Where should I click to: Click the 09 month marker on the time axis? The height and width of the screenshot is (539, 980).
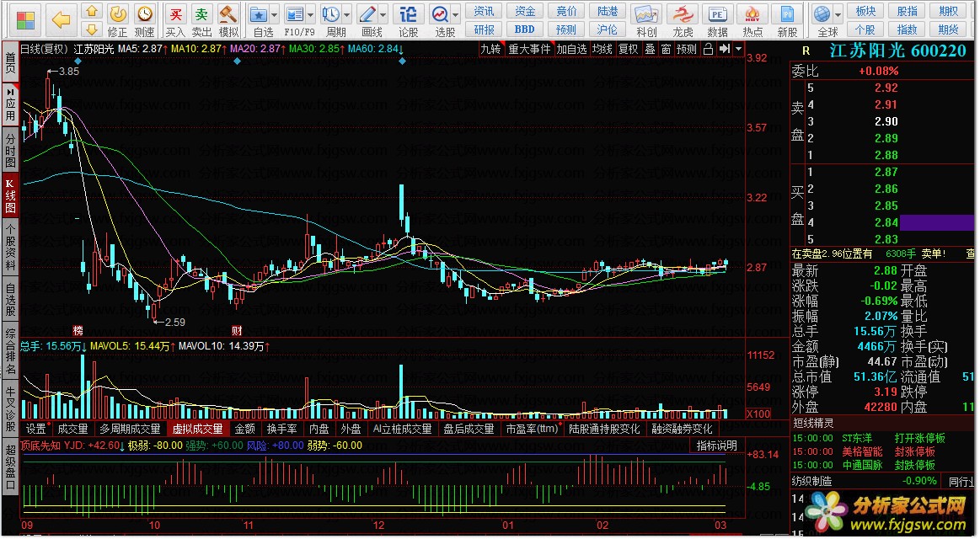point(27,526)
